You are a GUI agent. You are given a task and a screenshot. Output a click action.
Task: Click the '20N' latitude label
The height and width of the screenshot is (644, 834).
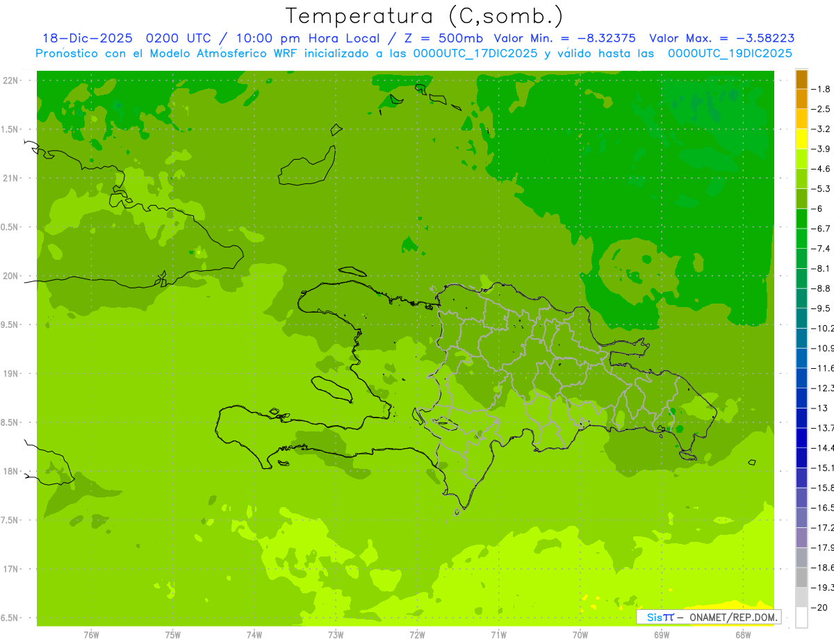[12, 276]
